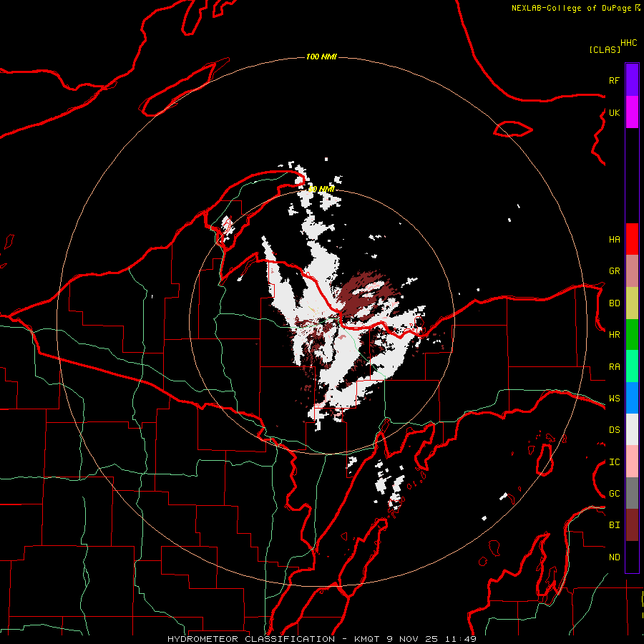Click the HA legend label
The width and height of the screenshot is (644, 644).
pos(614,240)
